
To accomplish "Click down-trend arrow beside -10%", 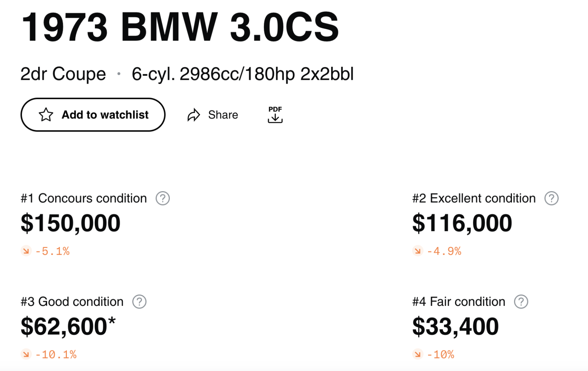I will pyautogui.click(x=417, y=354).
